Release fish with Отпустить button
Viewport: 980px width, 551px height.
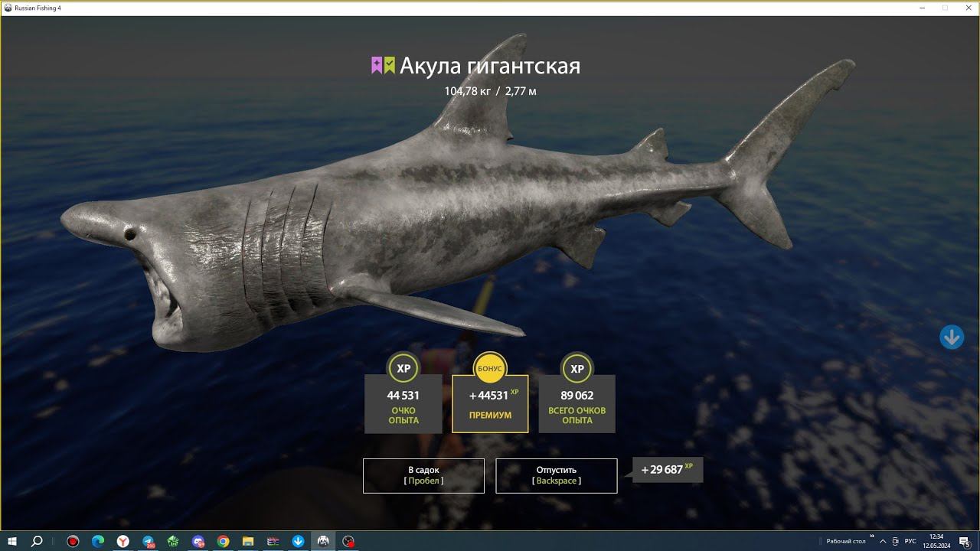[x=557, y=475]
